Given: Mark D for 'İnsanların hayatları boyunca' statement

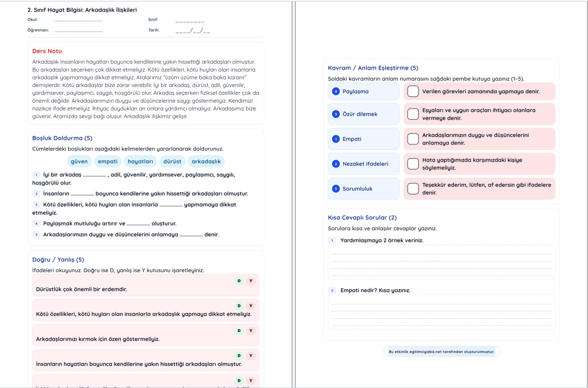Looking at the screenshot, I should point(239,356).
